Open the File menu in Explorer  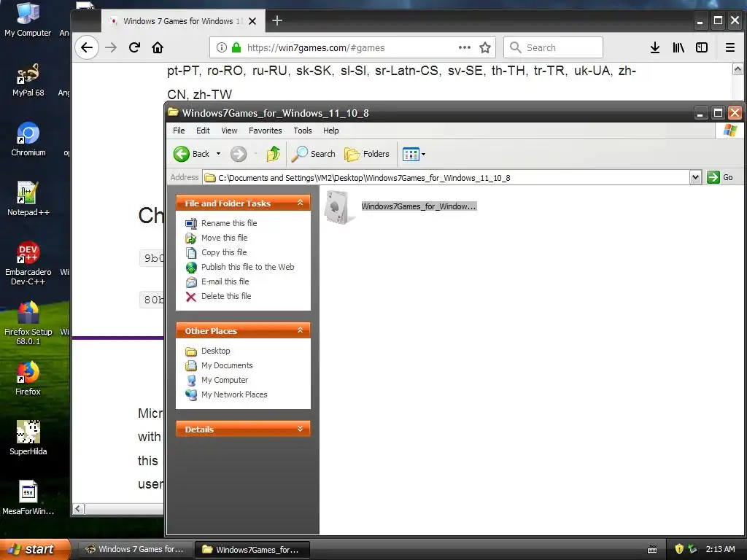pyautogui.click(x=179, y=131)
